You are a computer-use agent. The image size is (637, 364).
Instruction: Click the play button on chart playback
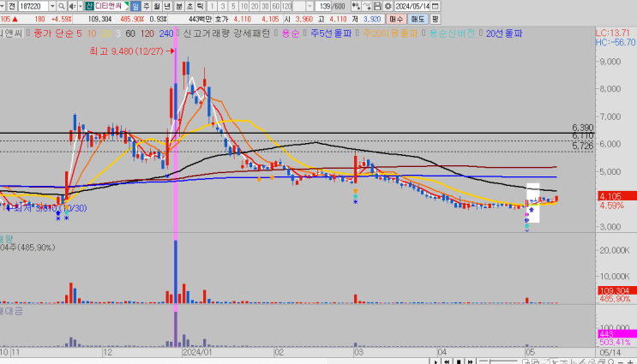coord(436,361)
